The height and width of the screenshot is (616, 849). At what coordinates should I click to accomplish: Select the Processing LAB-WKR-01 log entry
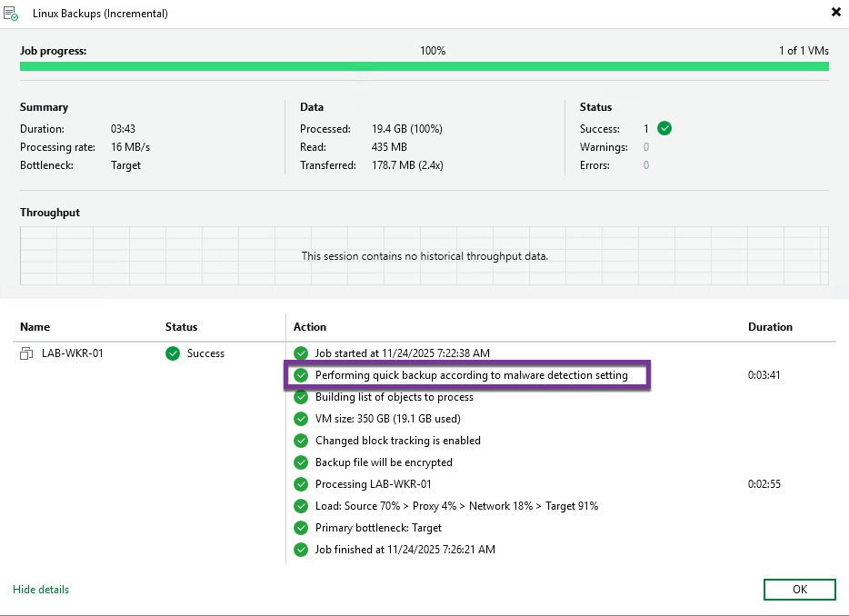[x=373, y=484]
